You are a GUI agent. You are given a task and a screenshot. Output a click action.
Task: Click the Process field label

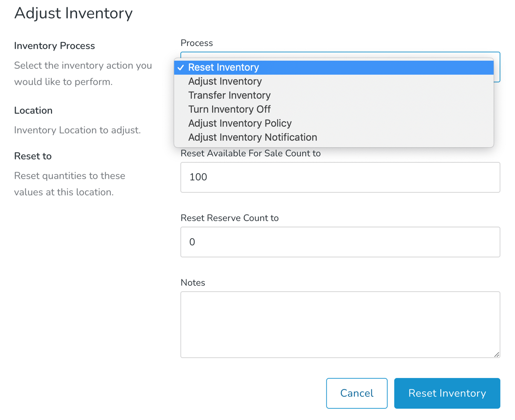[x=196, y=43]
